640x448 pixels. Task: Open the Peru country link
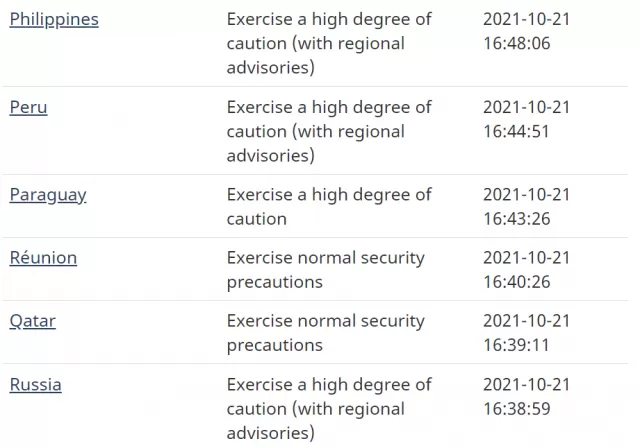[29, 107]
